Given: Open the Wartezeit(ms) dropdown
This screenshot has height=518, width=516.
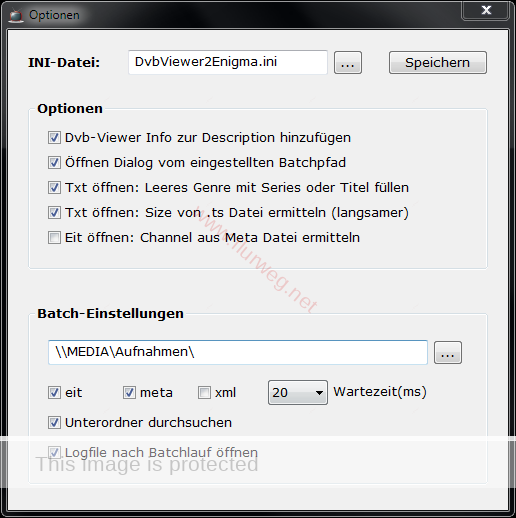Looking at the screenshot, I should pyautogui.click(x=298, y=392).
